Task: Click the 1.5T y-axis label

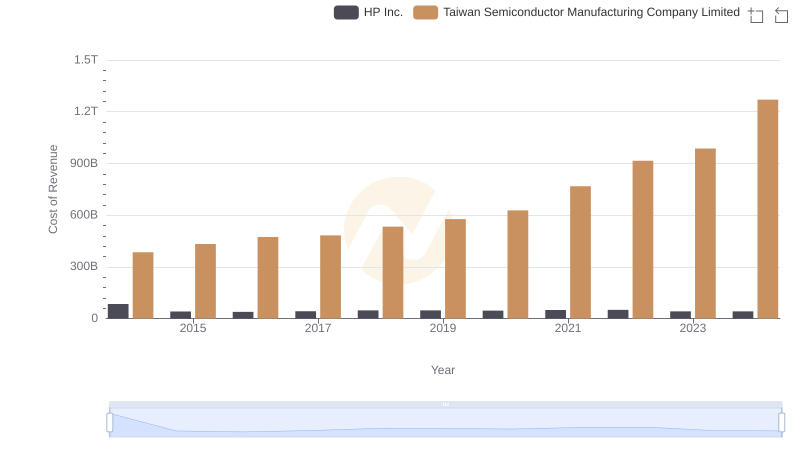Action: [86, 60]
